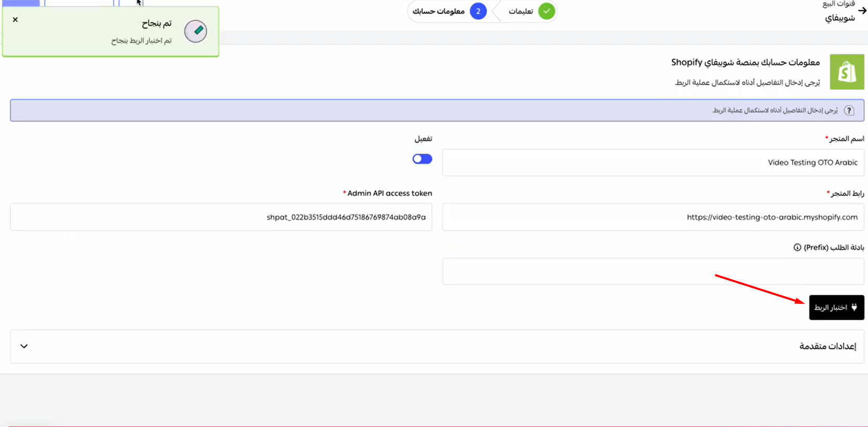Click the اسم المتجر label
The width and height of the screenshot is (868, 427).
[x=847, y=139]
